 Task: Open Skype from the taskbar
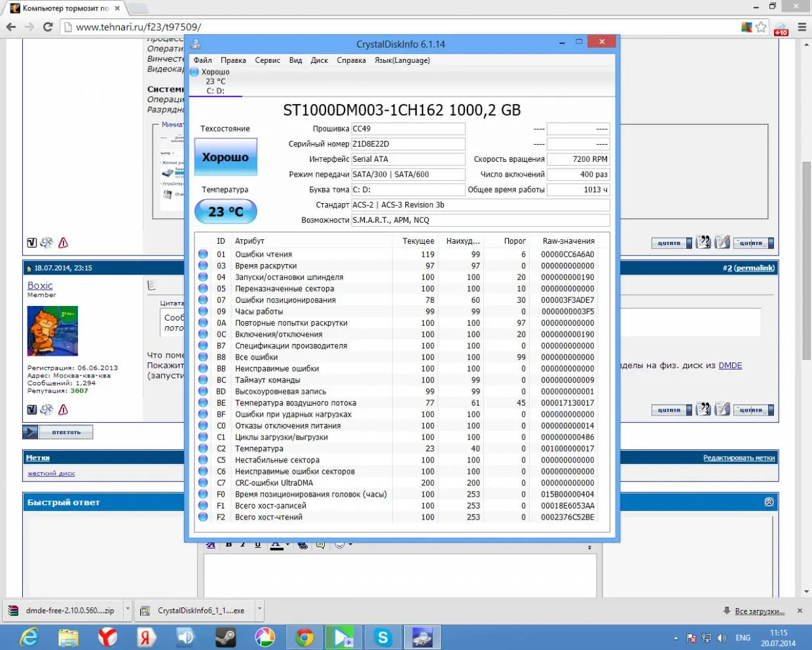pyautogui.click(x=383, y=637)
